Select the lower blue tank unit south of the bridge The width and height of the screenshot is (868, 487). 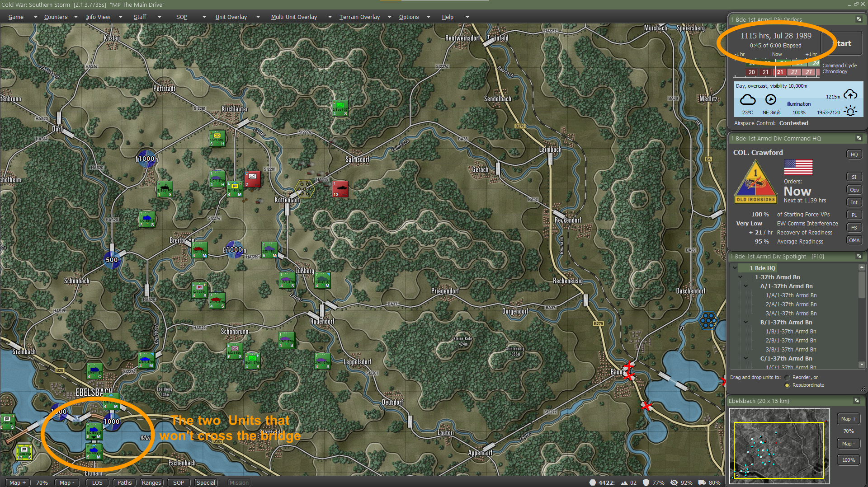pyautogui.click(x=94, y=451)
